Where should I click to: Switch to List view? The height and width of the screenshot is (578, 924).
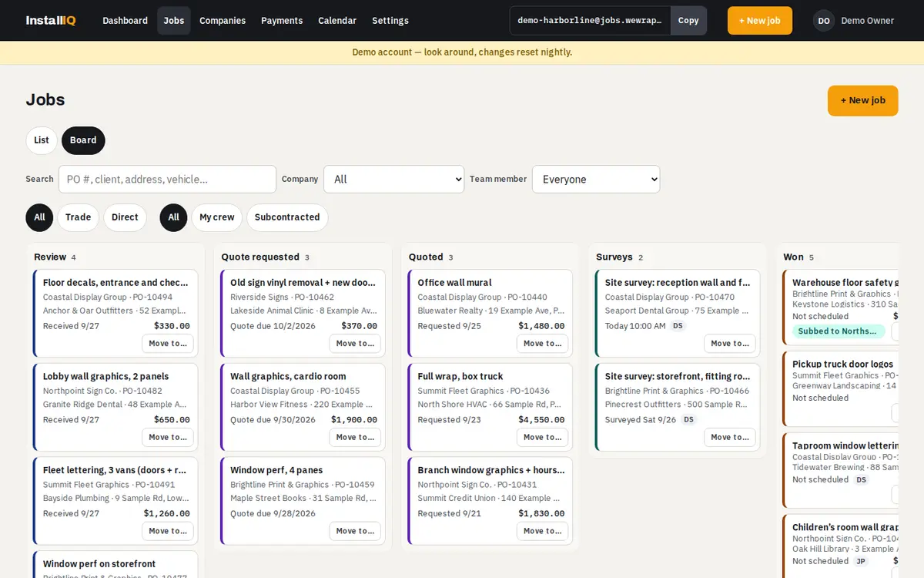42,140
